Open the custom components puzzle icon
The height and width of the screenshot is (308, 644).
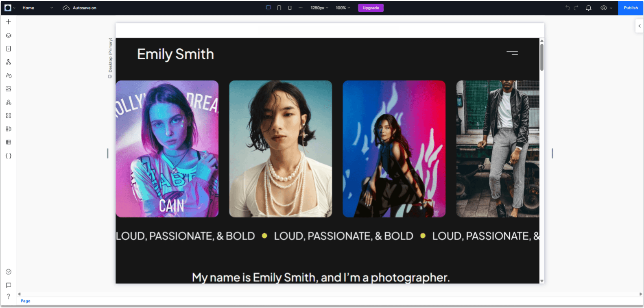click(8, 129)
